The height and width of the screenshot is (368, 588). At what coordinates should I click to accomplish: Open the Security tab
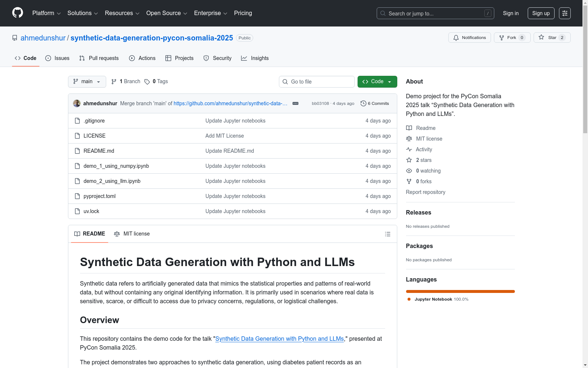coord(218,58)
